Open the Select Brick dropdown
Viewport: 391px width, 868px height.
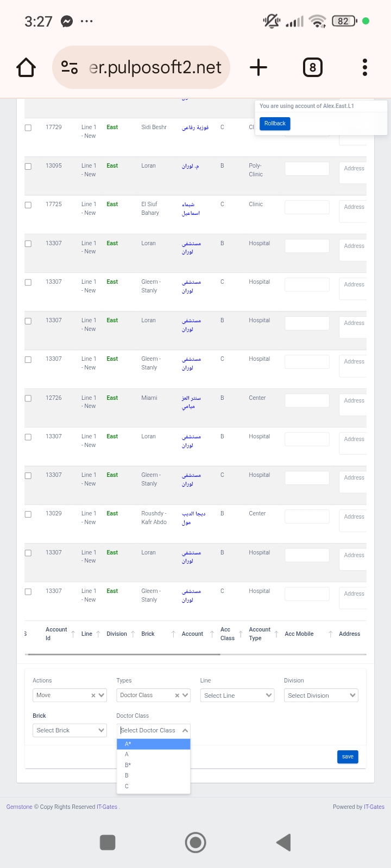click(70, 731)
